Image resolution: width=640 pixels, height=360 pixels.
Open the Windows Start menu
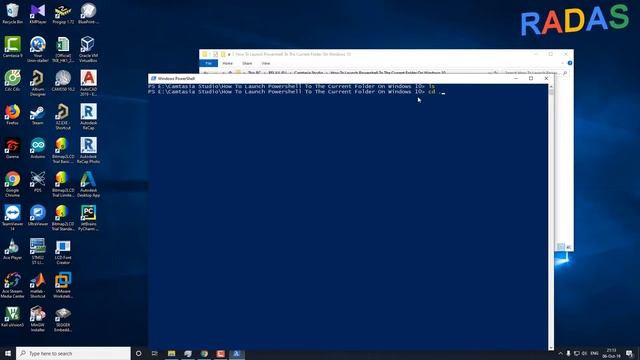8,353
